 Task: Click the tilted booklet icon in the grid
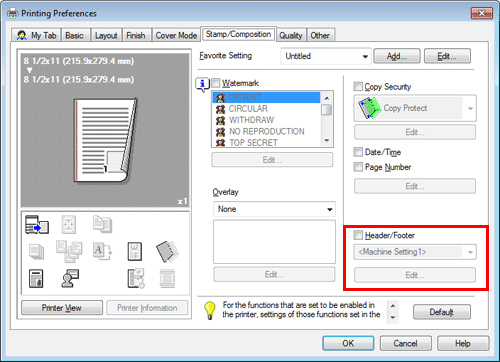click(x=167, y=251)
